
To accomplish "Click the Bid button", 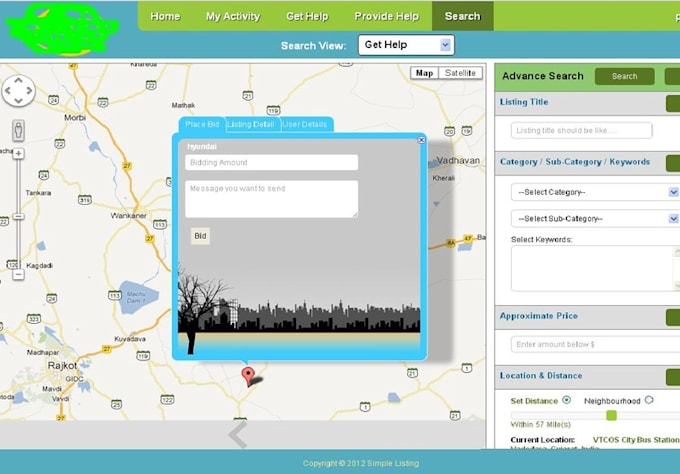I will (x=200, y=236).
